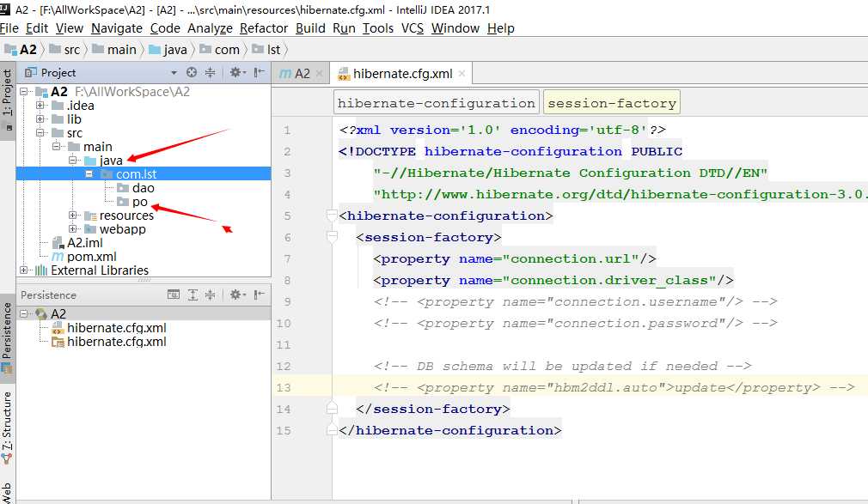The height and width of the screenshot is (504, 868).
Task: Collapse the java folder node
Action: click(x=72, y=161)
